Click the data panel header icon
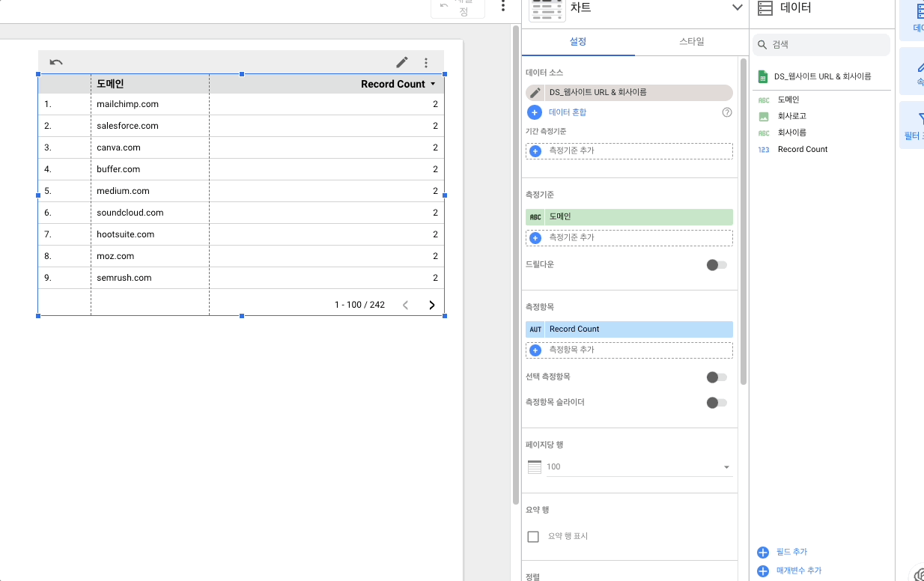924x581 pixels. [765, 8]
